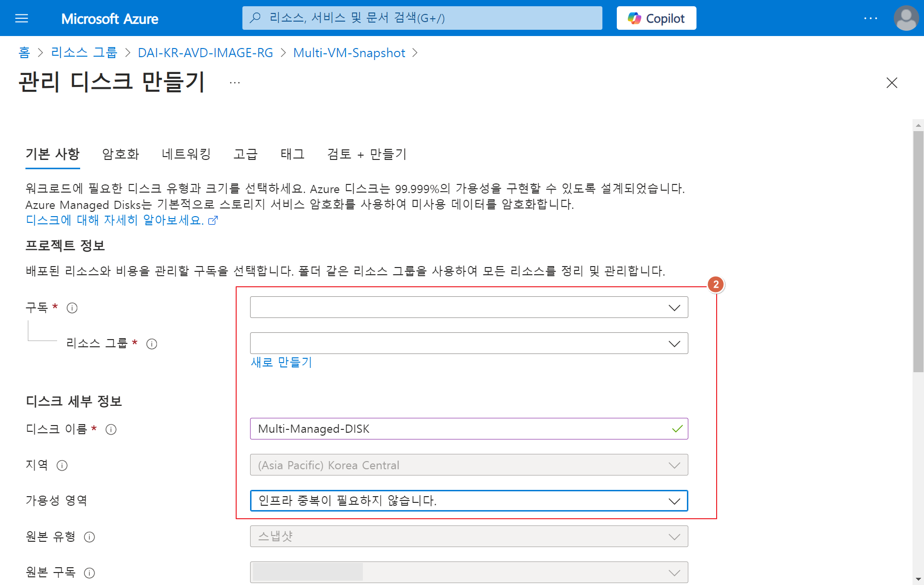The width and height of the screenshot is (924, 585).
Task: Switch to the 네트워킹 tab
Action: click(186, 154)
